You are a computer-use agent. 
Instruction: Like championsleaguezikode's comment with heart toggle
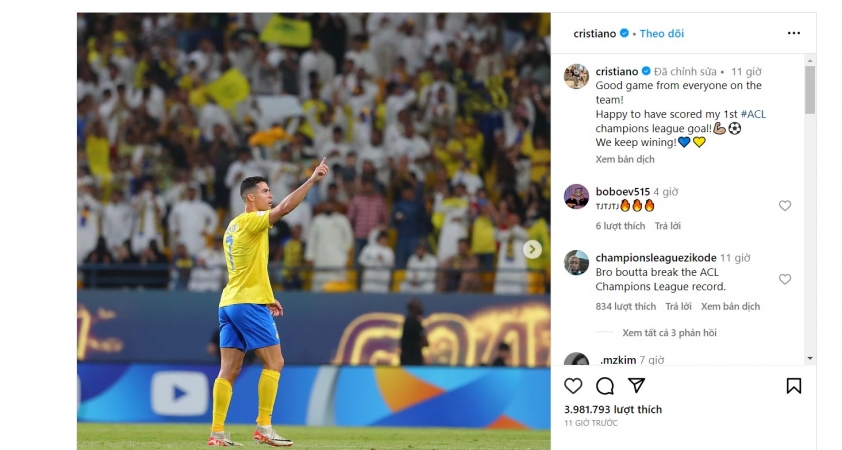click(785, 279)
